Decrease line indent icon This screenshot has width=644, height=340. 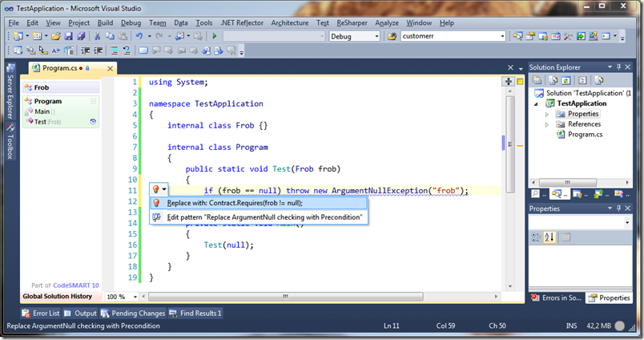click(86, 51)
